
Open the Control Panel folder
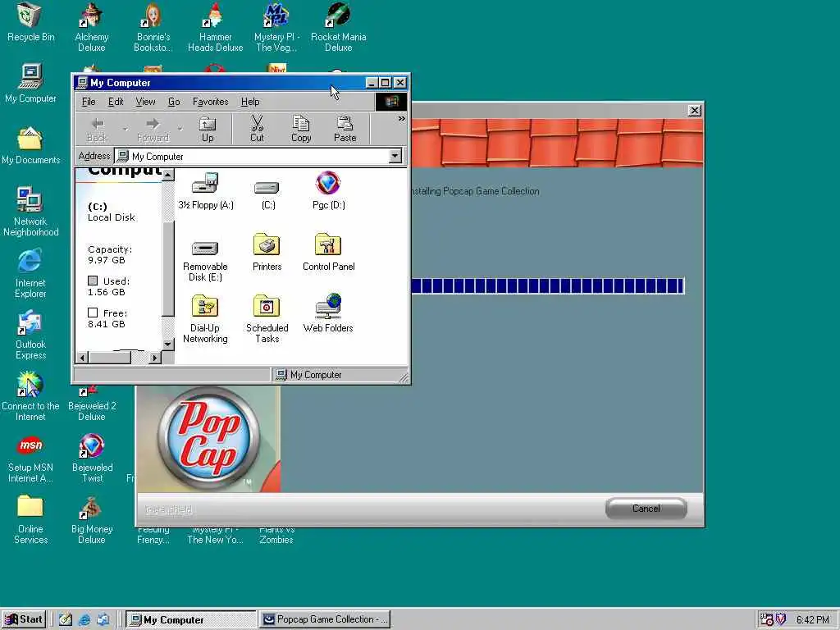328,251
